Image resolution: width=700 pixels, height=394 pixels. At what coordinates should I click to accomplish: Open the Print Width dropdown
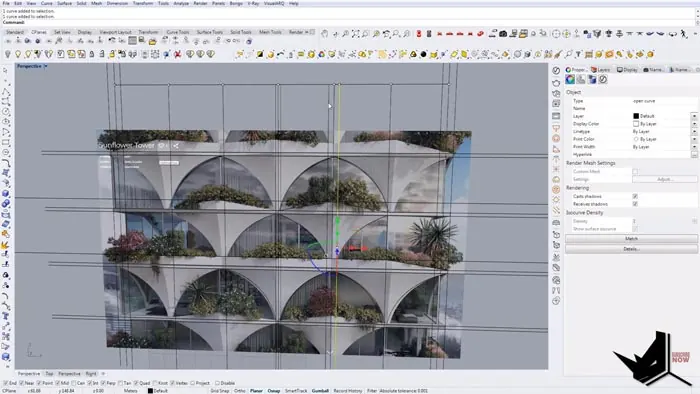[x=694, y=147]
